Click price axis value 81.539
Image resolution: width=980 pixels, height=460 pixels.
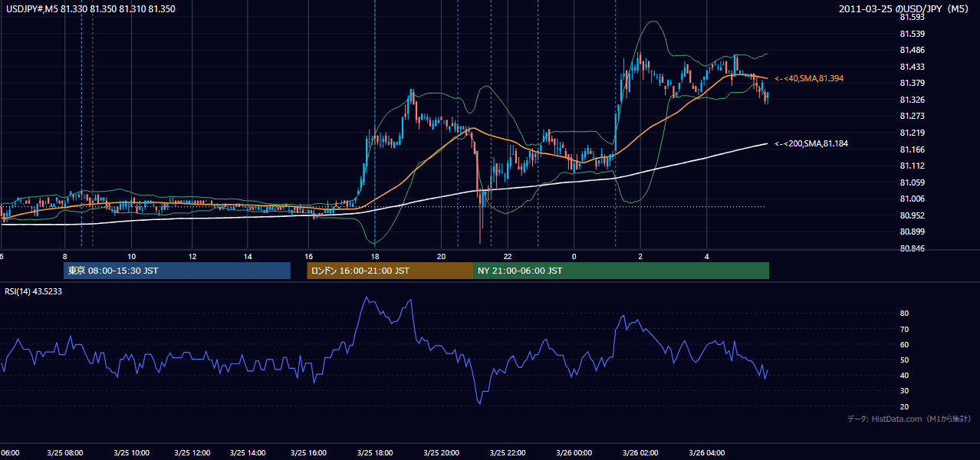(x=912, y=34)
